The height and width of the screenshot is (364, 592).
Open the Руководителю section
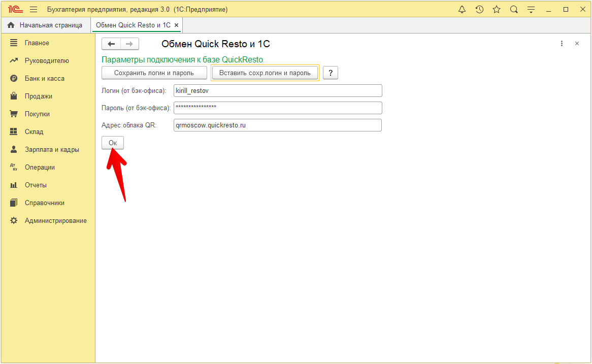click(47, 61)
